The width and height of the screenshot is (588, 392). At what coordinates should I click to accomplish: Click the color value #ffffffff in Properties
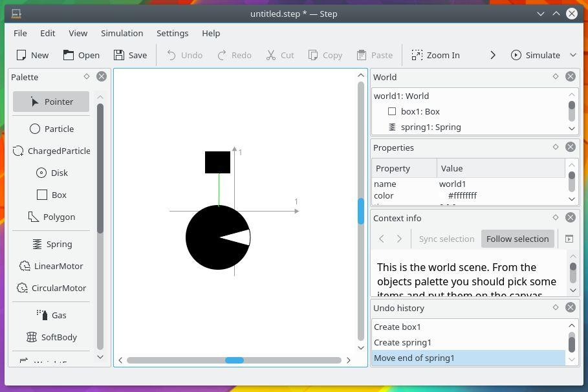(462, 195)
